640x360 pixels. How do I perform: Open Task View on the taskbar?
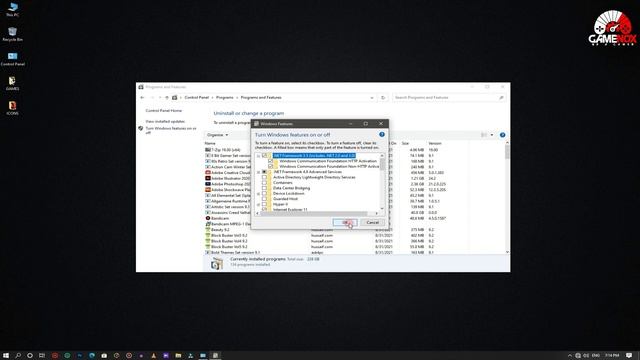tap(42, 356)
